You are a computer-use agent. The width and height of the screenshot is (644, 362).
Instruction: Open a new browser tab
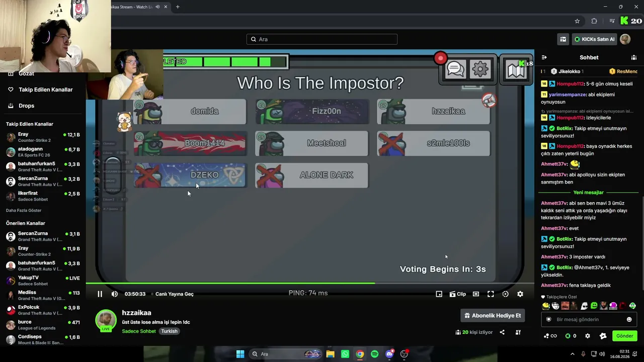(x=178, y=7)
